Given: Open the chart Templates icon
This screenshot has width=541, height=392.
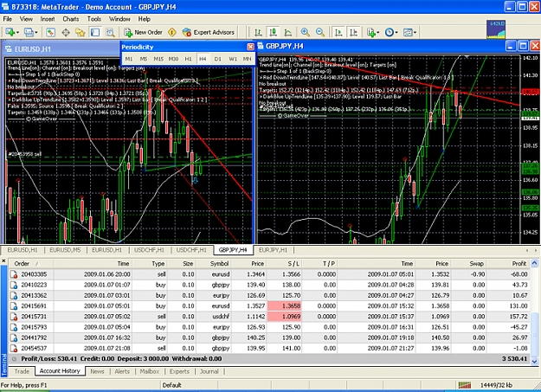Looking at the screenshot, I should click(x=408, y=32).
